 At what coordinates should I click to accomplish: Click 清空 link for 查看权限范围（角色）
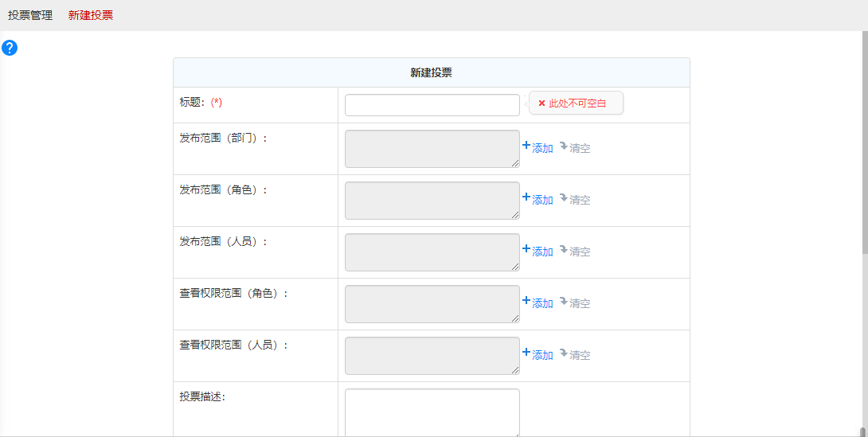coord(579,303)
